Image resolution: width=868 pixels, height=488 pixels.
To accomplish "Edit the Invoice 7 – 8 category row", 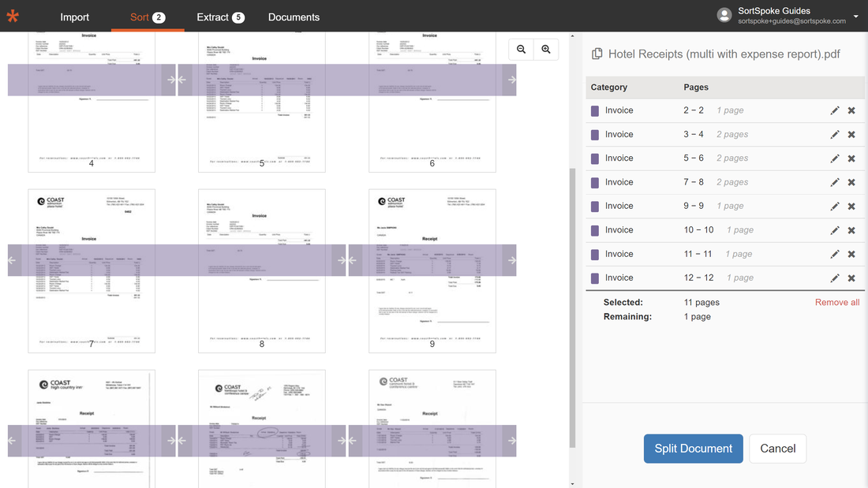I will 834,182.
